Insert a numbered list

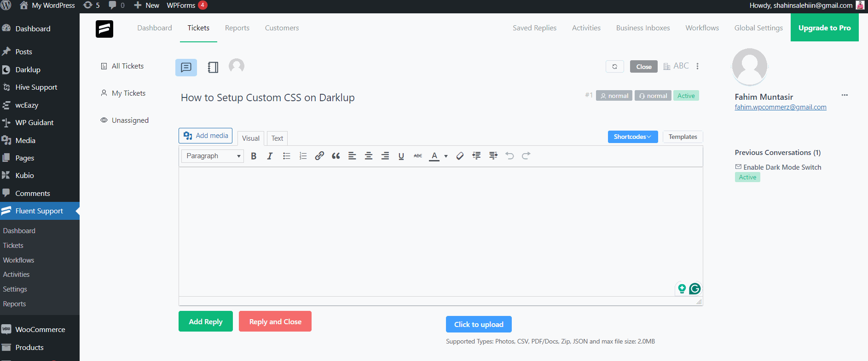pyautogui.click(x=303, y=156)
